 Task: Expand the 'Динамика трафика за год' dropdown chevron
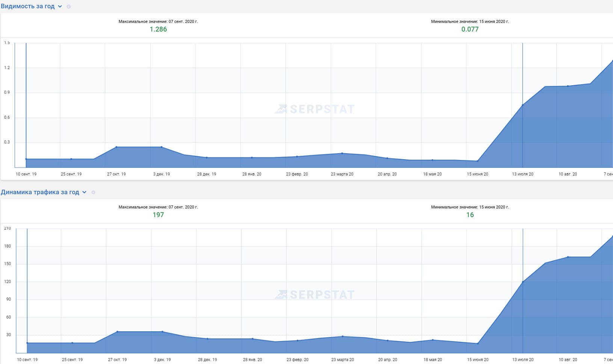point(84,192)
